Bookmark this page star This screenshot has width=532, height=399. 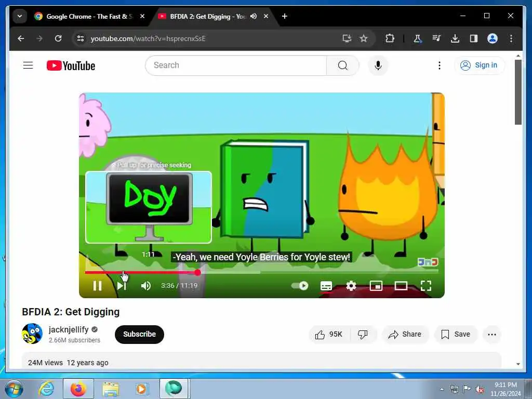coord(364,38)
